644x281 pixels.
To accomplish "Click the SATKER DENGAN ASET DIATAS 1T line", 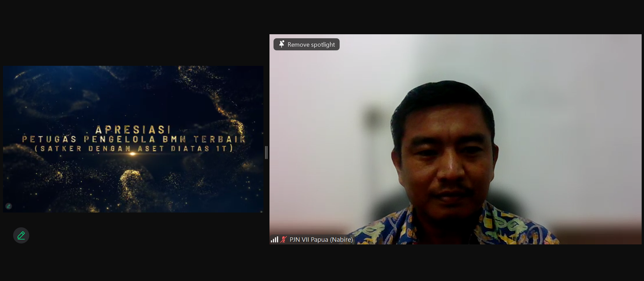I will 134,148.
